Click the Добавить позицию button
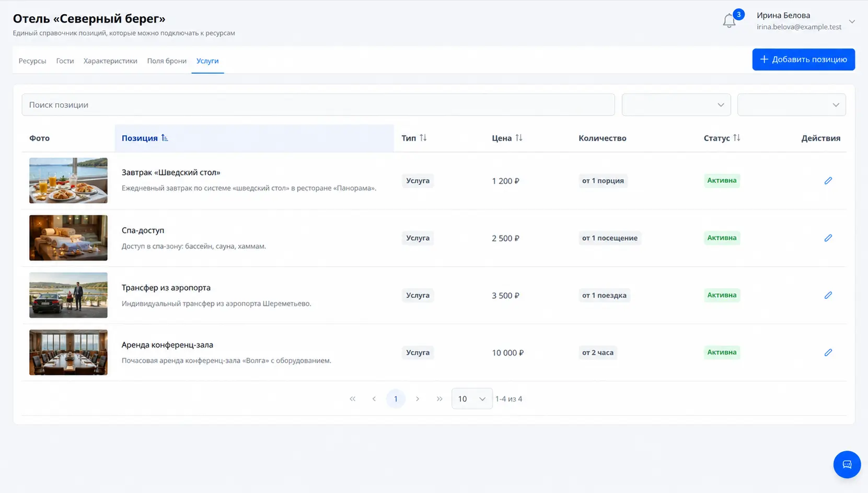Viewport: 868px width, 493px height. (803, 60)
